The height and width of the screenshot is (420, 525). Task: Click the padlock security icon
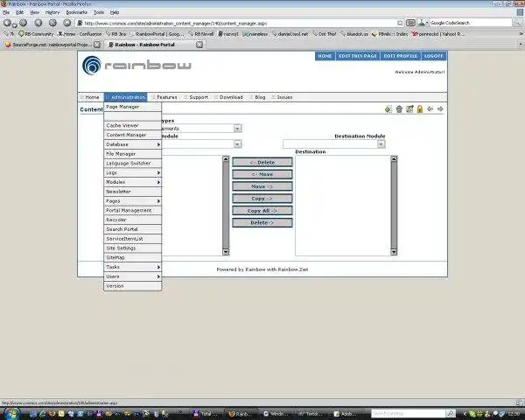coord(420,109)
